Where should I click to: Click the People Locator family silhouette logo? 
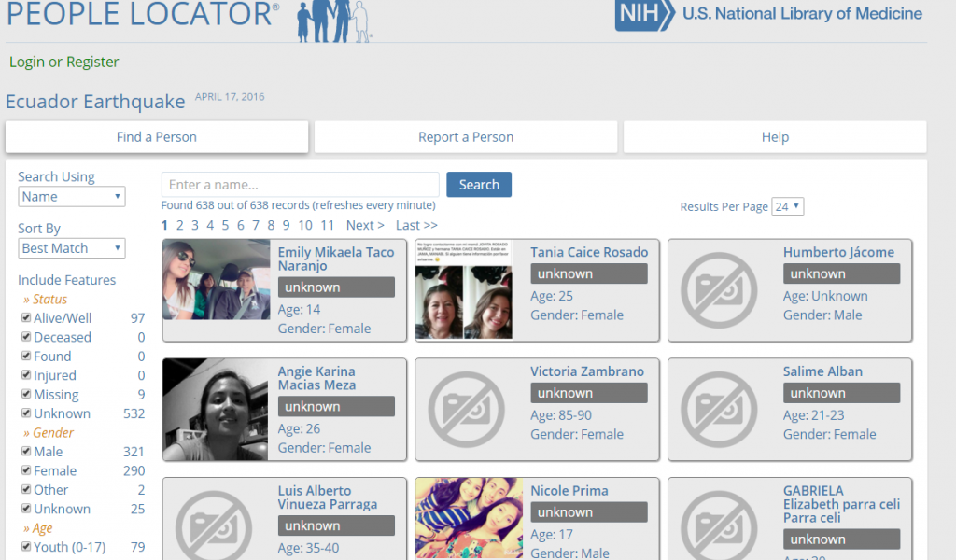click(333, 21)
